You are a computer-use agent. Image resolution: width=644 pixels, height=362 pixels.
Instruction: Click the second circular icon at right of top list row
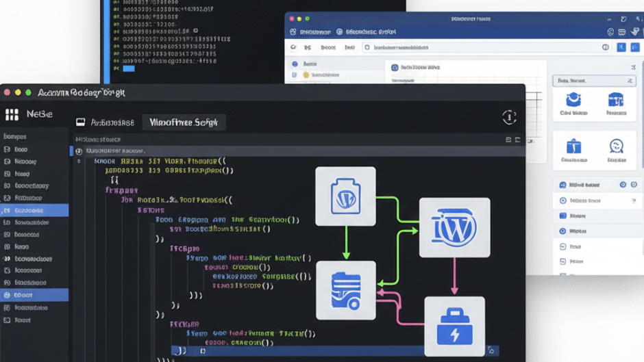click(x=634, y=185)
